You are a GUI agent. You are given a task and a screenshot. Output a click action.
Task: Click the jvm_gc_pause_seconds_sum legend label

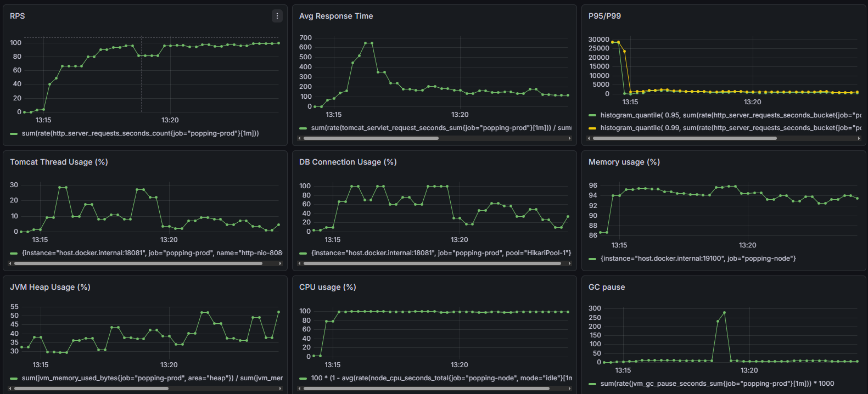(717, 384)
